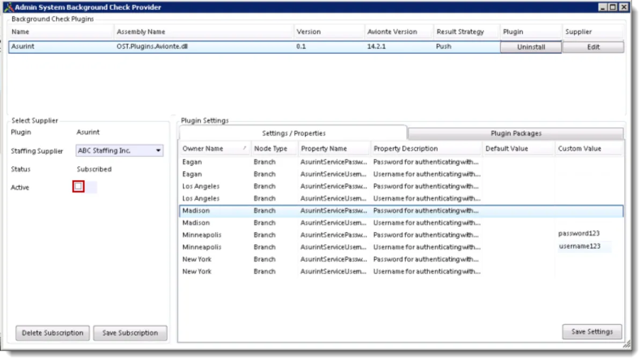The image size is (644, 363).
Task: Click the username123 custom value field
Action: (584, 247)
